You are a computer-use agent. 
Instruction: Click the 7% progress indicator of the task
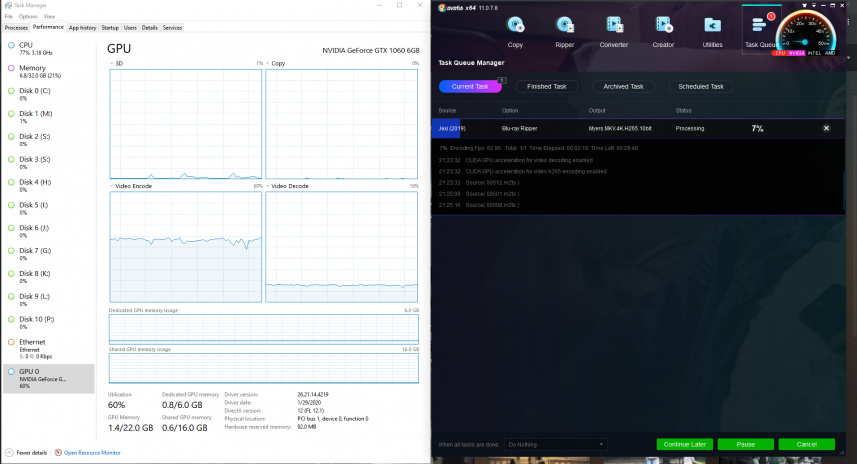pyautogui.click(x=757, y=128)
